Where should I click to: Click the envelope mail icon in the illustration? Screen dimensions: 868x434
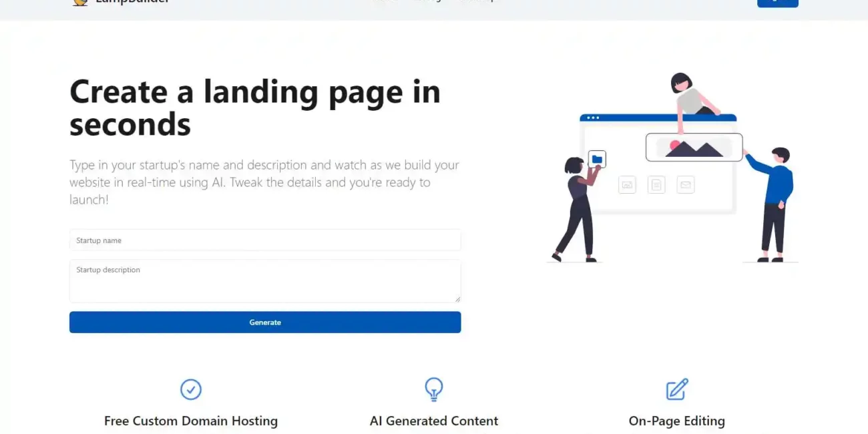[x=686, y=185]
